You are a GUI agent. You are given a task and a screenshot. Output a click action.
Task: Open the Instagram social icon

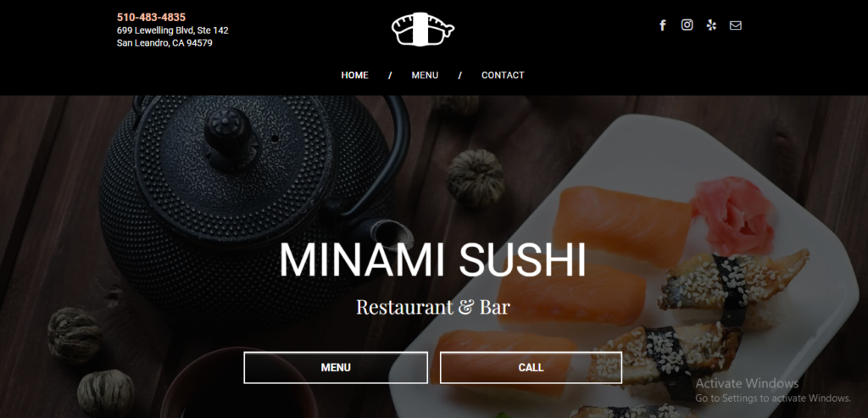[x=687, y=25]
